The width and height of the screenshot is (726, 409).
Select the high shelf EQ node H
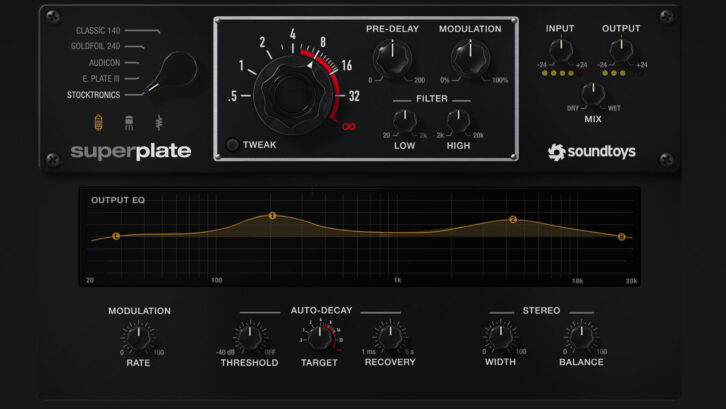[x=621, y=237]
